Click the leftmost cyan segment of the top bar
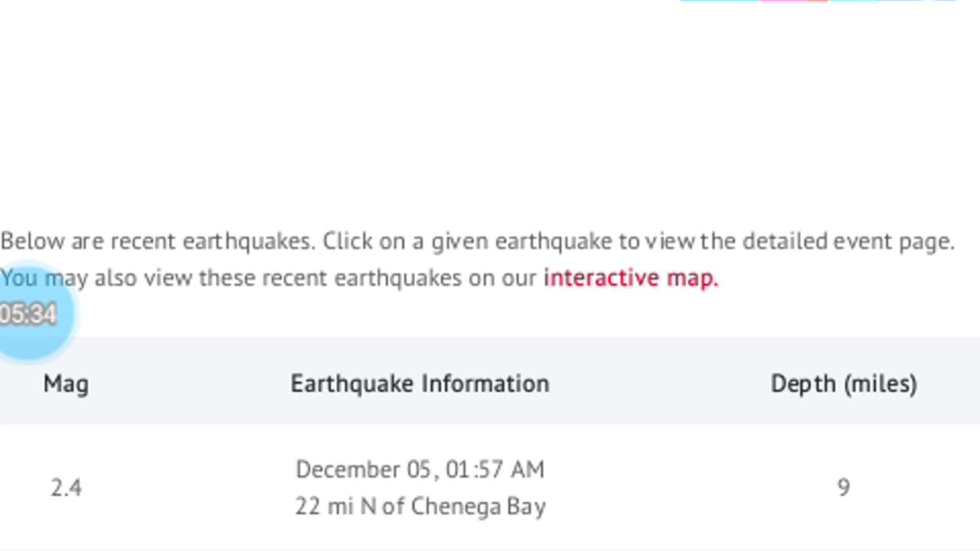Screen dimensions: 980x551 pos(718,1)
